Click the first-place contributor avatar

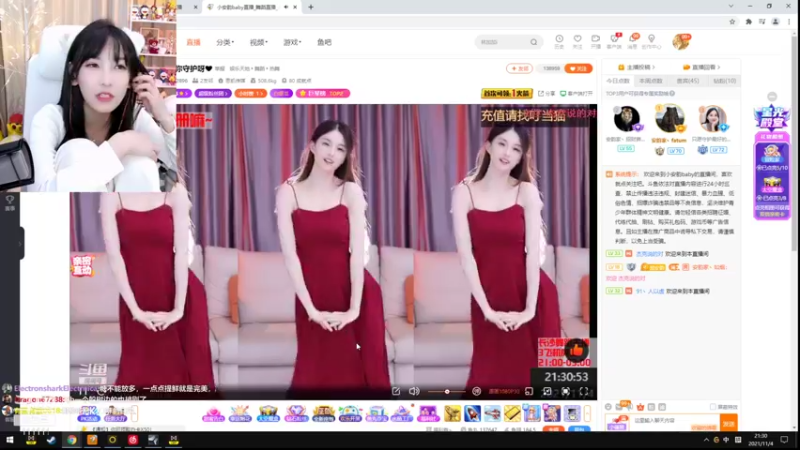[669, 119]
